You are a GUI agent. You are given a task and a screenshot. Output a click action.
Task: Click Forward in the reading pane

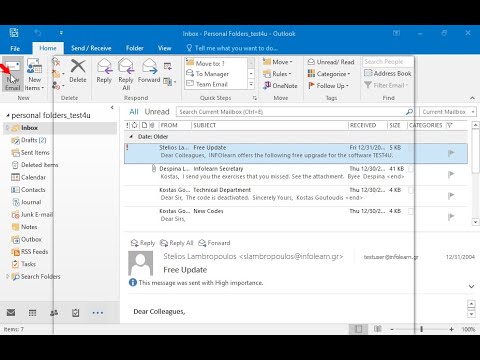[x=214, y=243]
